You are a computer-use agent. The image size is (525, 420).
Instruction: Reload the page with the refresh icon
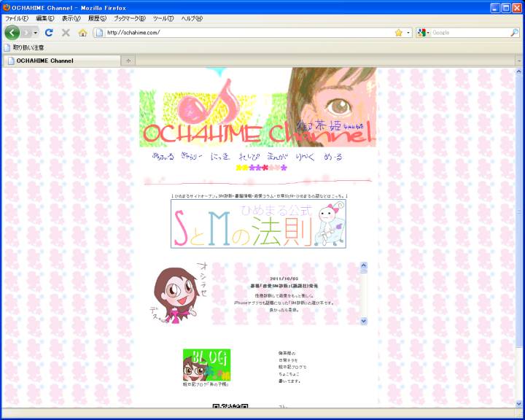(x=49, y=33)
